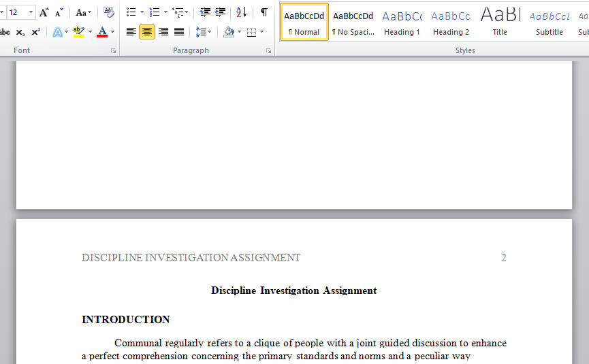This screenshot has width=589, height=364.
Task: Click the Text Effects icon
Action: tap(57, 32)
